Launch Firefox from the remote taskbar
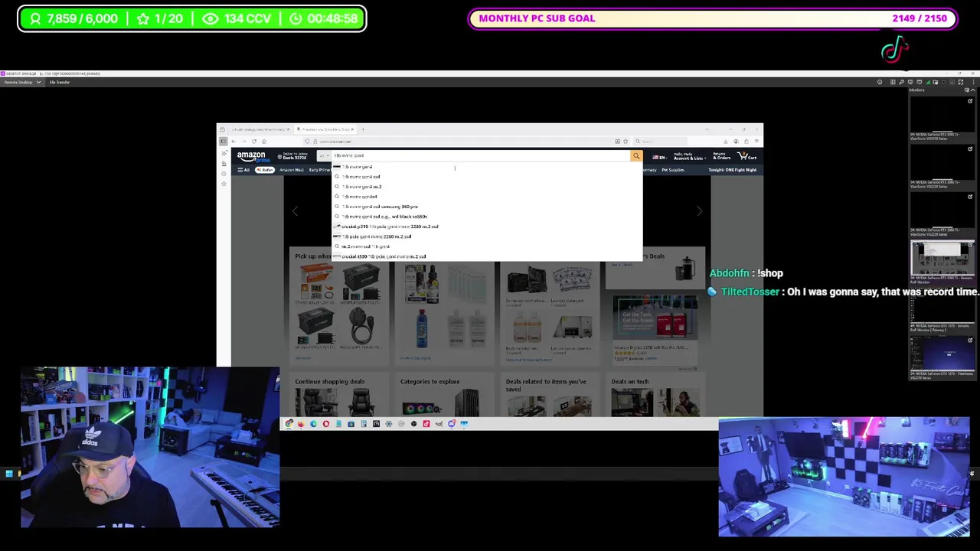Image resolution: width=980 pixels, height=551 pixels. (301, 423)
